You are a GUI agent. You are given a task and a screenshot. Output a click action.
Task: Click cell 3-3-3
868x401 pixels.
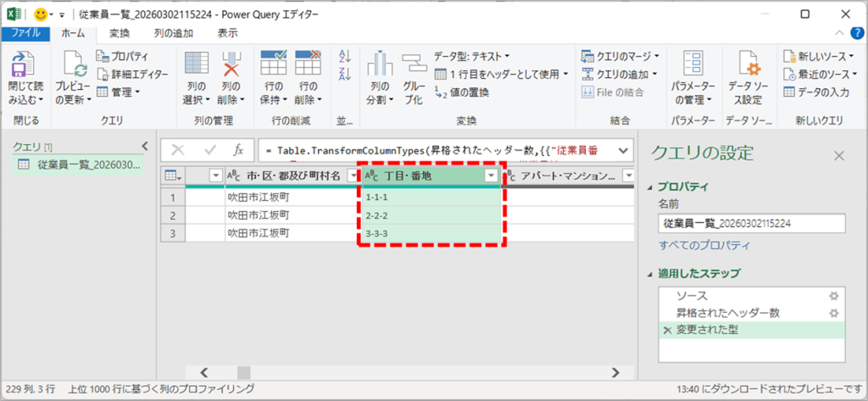431,233
